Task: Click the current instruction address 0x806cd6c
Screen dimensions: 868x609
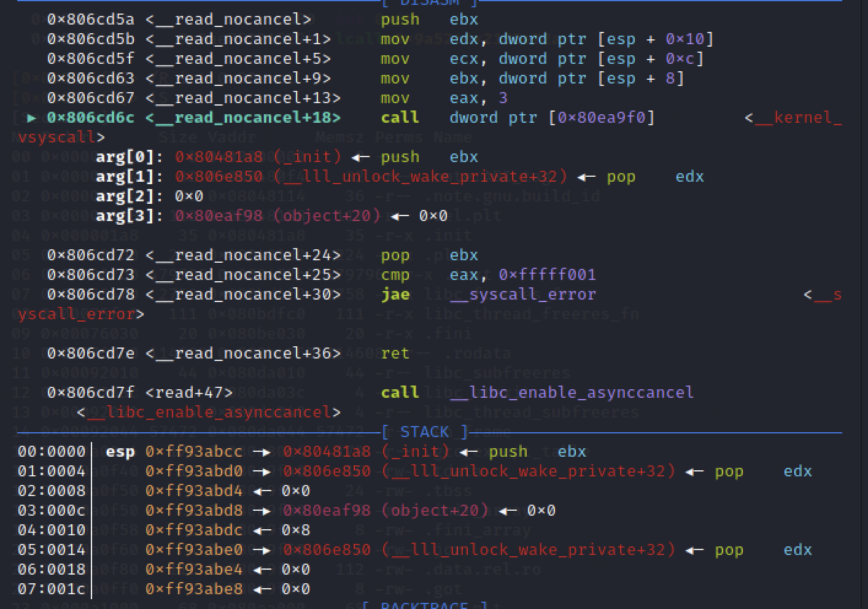Action: coord(91,118)
